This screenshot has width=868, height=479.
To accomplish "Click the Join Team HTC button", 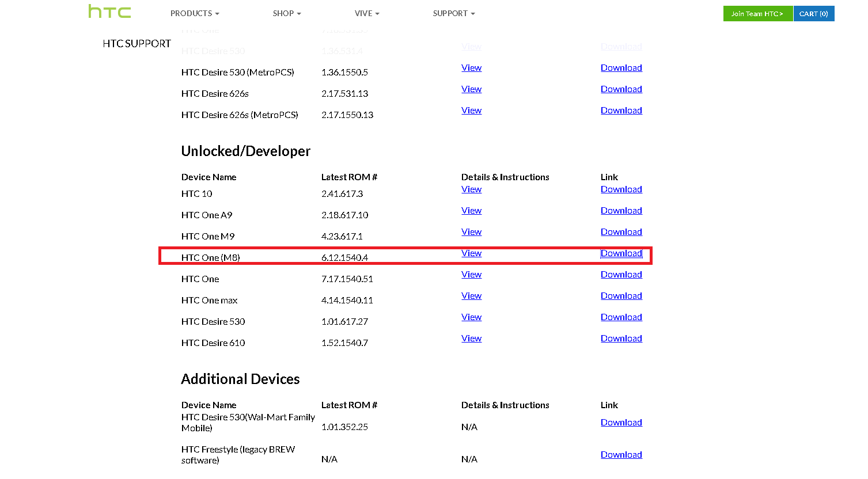I will (x=757, y=14).
